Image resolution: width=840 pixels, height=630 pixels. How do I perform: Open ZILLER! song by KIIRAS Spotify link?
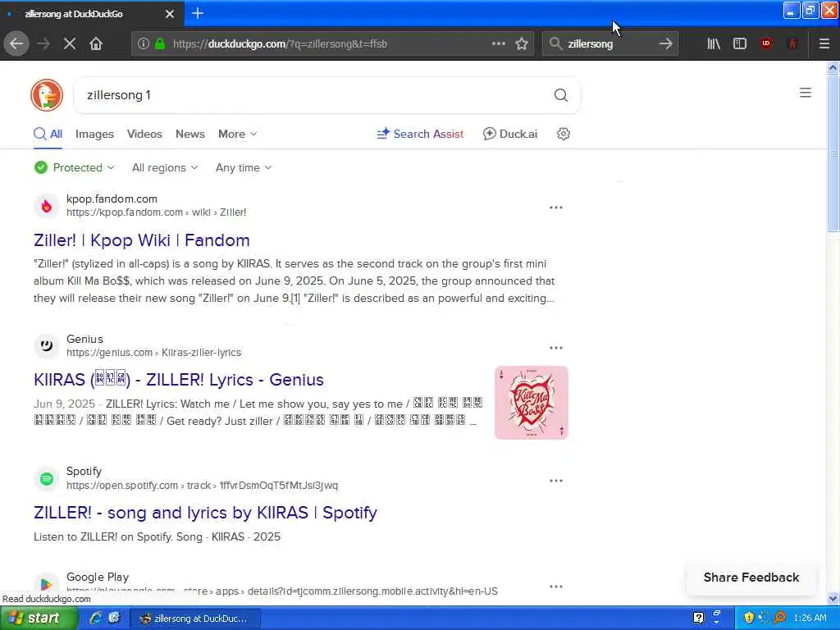(x=205, y=513)
